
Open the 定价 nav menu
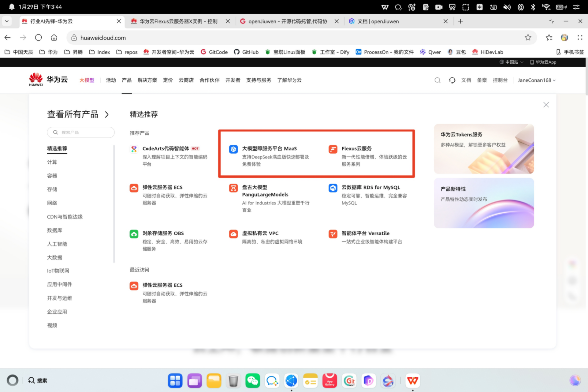(x=168, y=80)
